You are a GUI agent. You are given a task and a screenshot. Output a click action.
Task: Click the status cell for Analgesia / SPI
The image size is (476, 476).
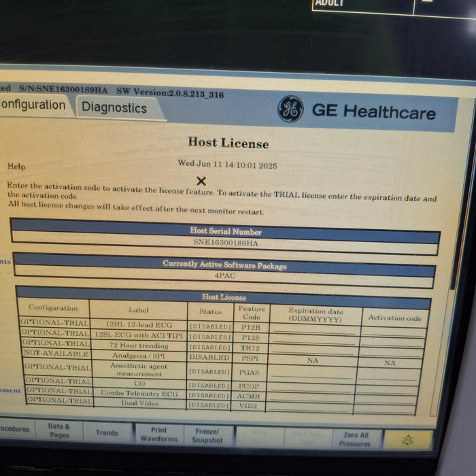pyautogui.click(x=209, y=357)
